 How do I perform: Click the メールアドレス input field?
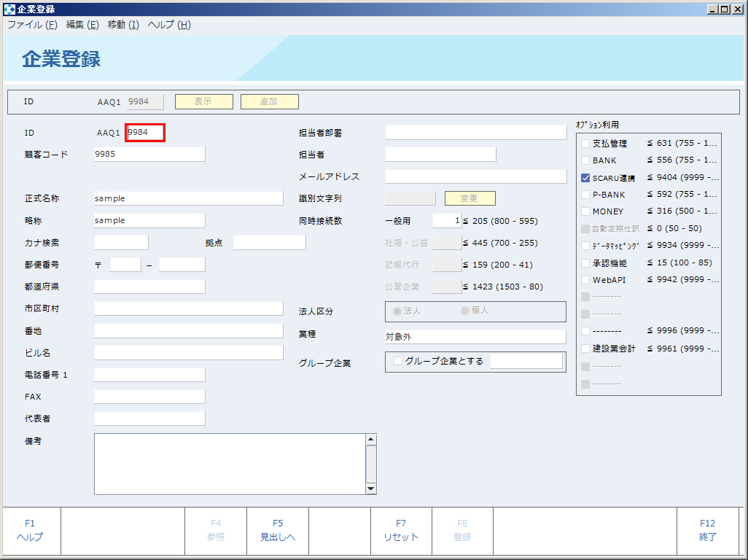tap(475, 176)
